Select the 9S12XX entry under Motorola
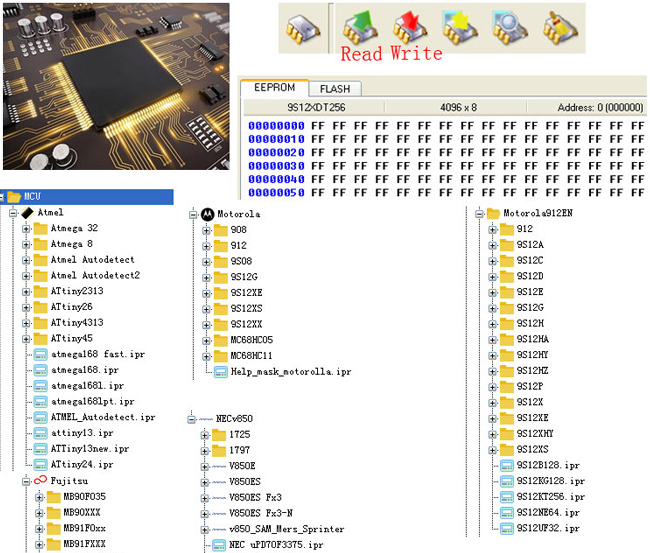Image resolution: width=650 pixels, height=553 pixels. pos(247,325)
